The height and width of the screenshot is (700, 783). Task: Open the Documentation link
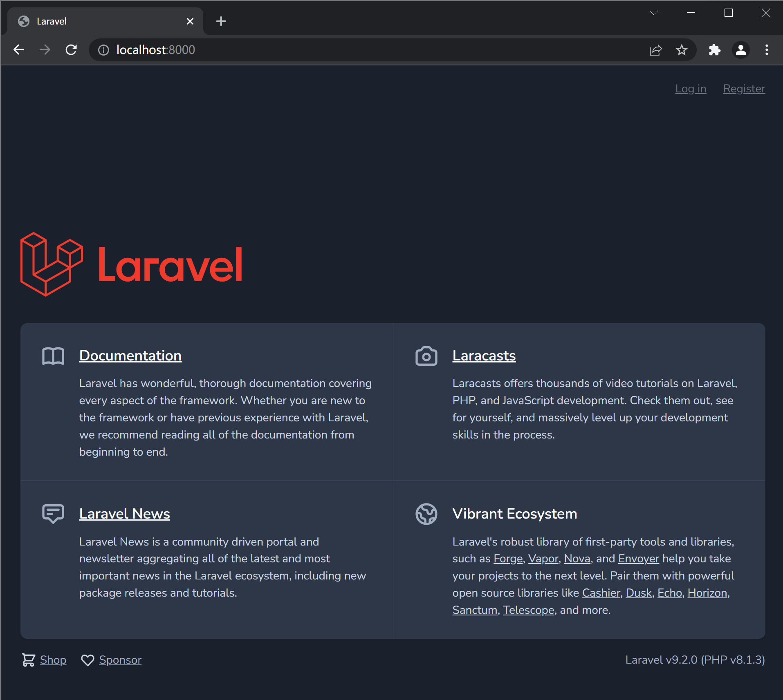pyautogui.click(x=130, y=356)
